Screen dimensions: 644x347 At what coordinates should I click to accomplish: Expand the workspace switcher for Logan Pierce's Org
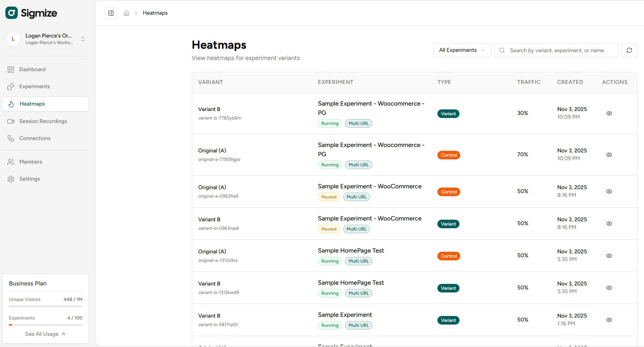pos(82,39)
